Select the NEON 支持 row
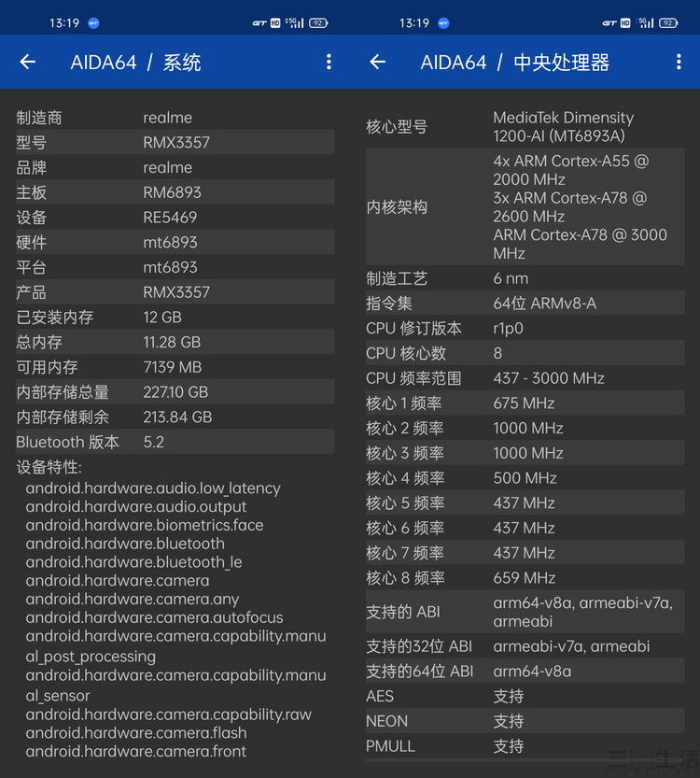This screenshot has width=700, height=778. point(525,721)
